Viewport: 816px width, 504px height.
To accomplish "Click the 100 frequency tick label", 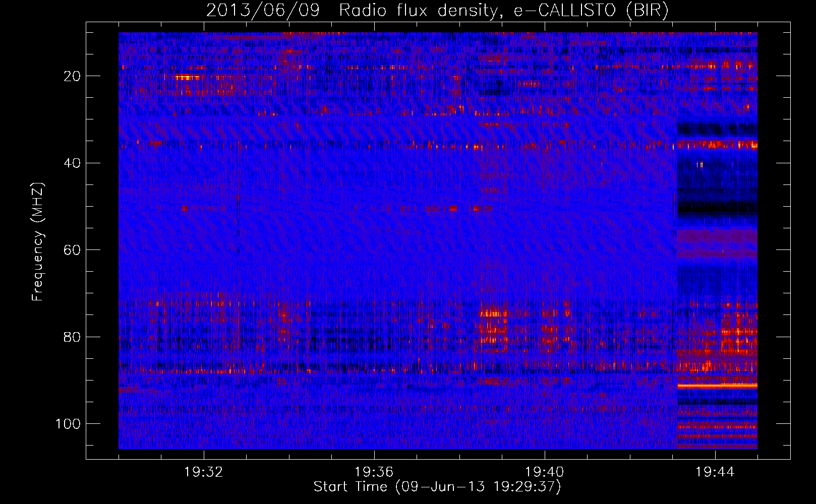I will pyautogui.click(x=68, y=424).
